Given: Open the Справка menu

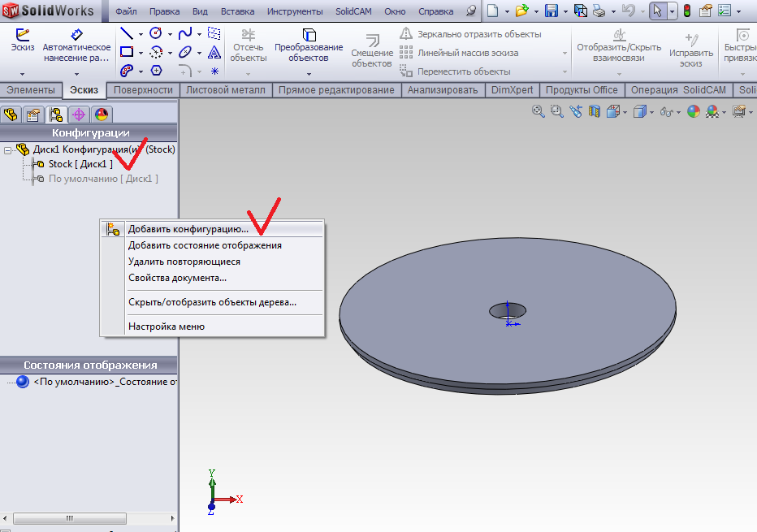Looking at the screenshot, I should (435, 11).
